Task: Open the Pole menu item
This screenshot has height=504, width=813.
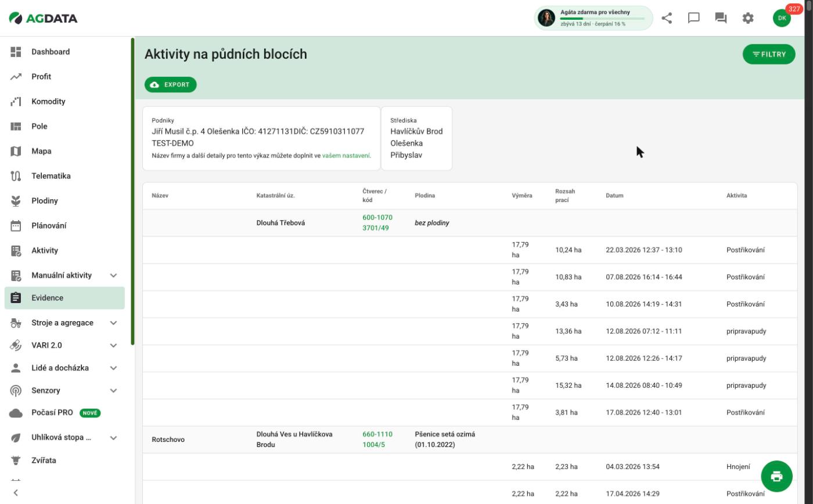Action: 64,127
